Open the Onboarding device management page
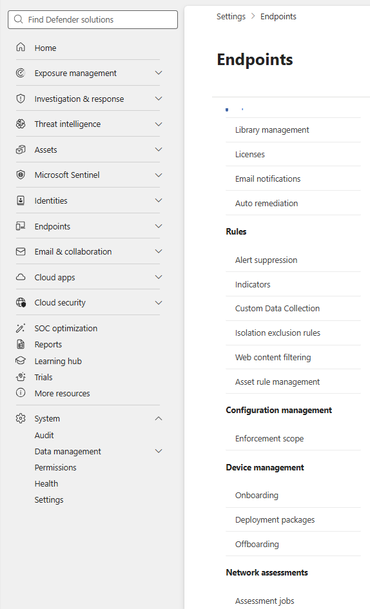370x609 pixels. 257,495
